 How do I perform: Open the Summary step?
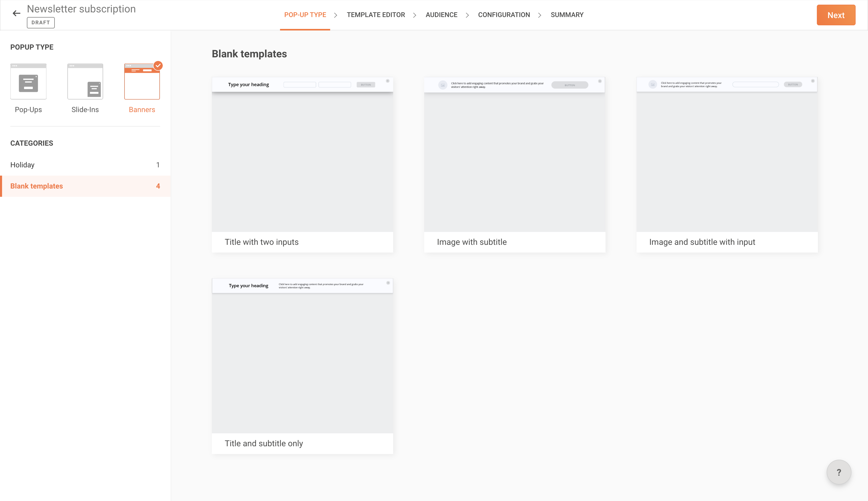(567, 15)
